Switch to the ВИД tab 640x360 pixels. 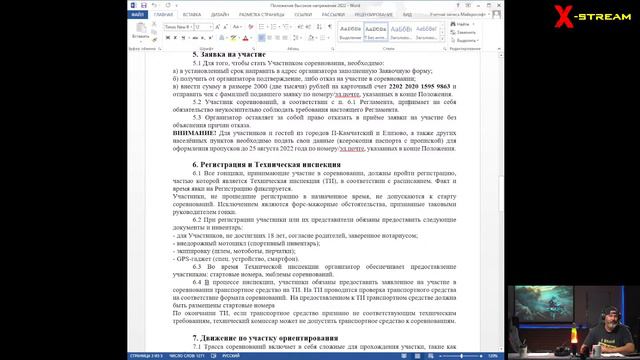pos(407,14)
